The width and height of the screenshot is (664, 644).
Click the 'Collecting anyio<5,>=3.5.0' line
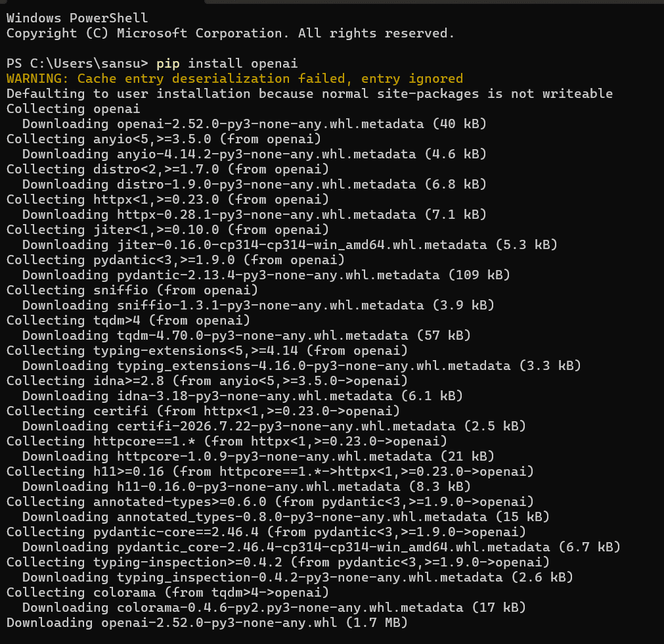[164, 139]
